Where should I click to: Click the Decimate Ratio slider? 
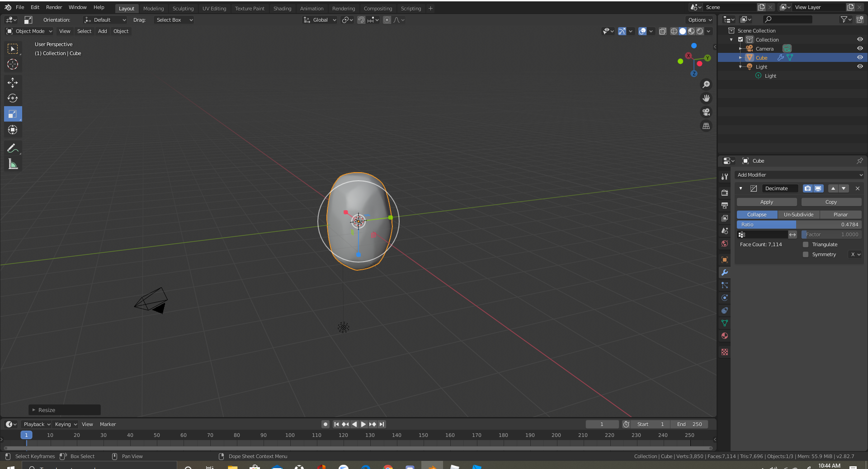(799, 225)
